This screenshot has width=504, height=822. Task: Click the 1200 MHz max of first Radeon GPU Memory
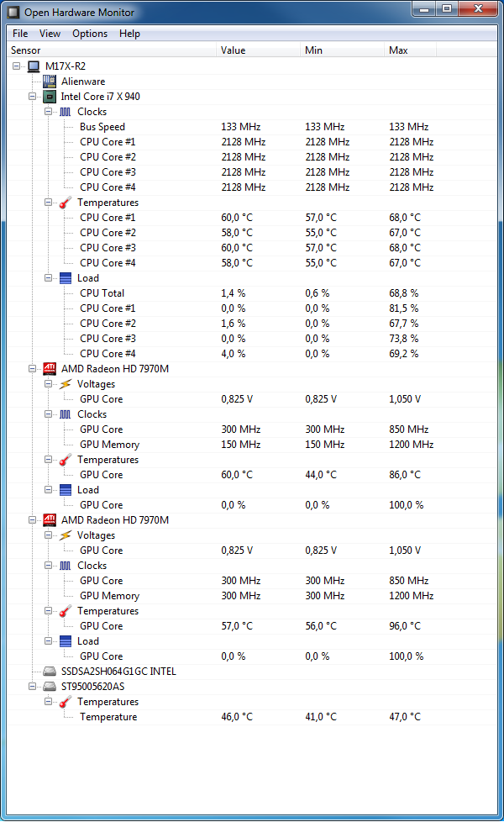pyautogui.click(x=412, y=445)
